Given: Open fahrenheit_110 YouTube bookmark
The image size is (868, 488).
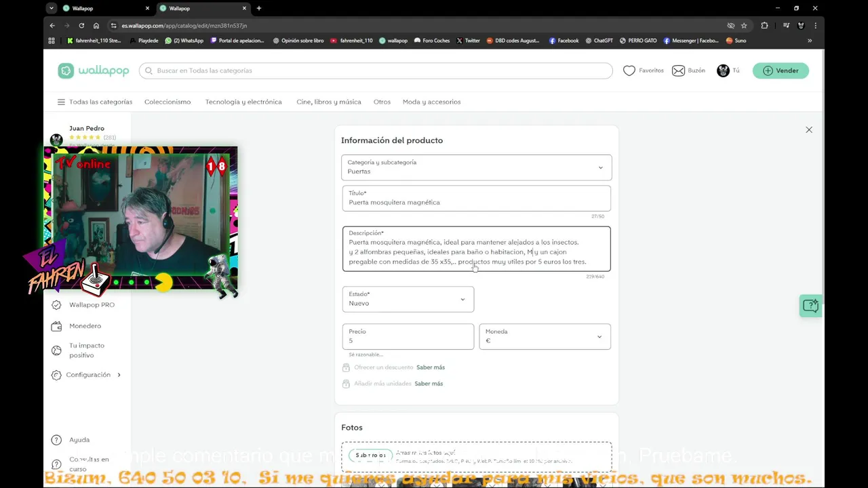Looking at the screenshot, I should point(351,41).
